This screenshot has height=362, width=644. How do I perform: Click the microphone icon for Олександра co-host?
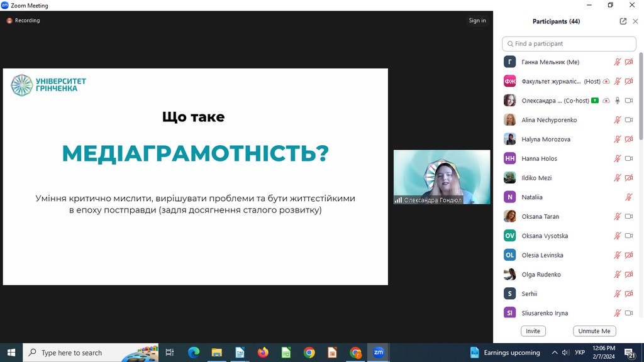[618, 101]
